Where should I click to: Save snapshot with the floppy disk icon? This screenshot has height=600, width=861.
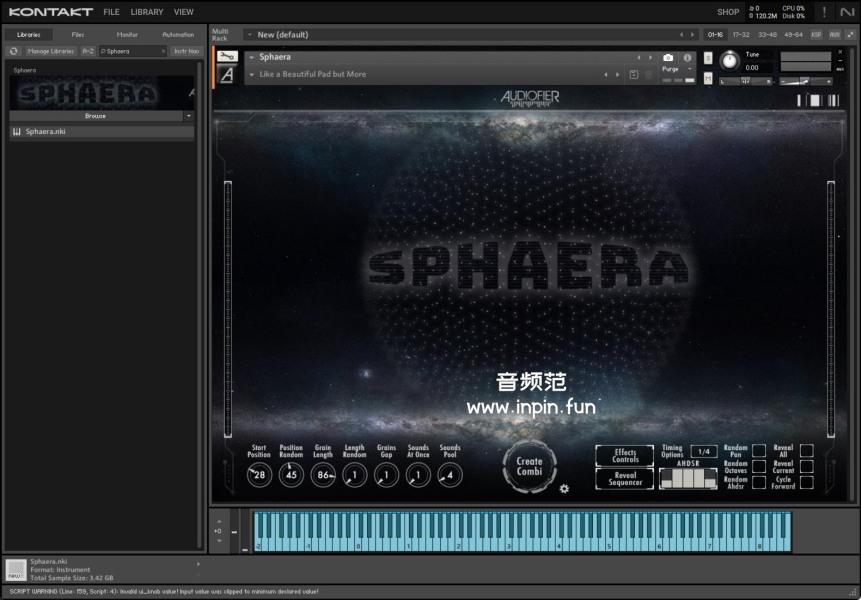coord(633,74)
